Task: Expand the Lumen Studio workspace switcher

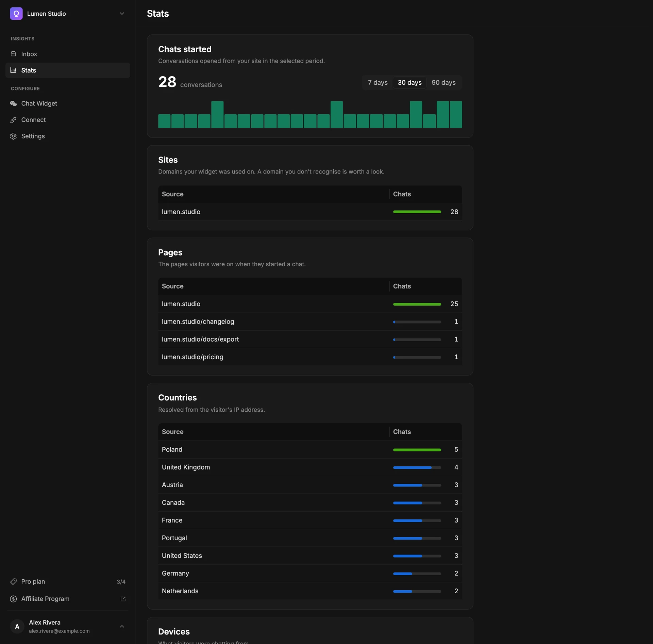Action: [122, 14]
